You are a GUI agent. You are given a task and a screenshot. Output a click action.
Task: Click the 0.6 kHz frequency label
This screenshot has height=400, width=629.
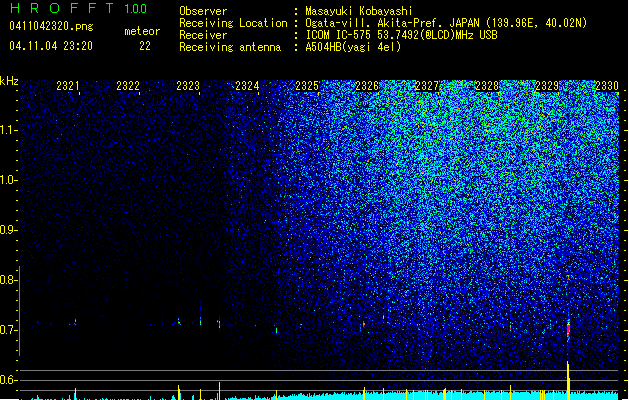[8, 380]
